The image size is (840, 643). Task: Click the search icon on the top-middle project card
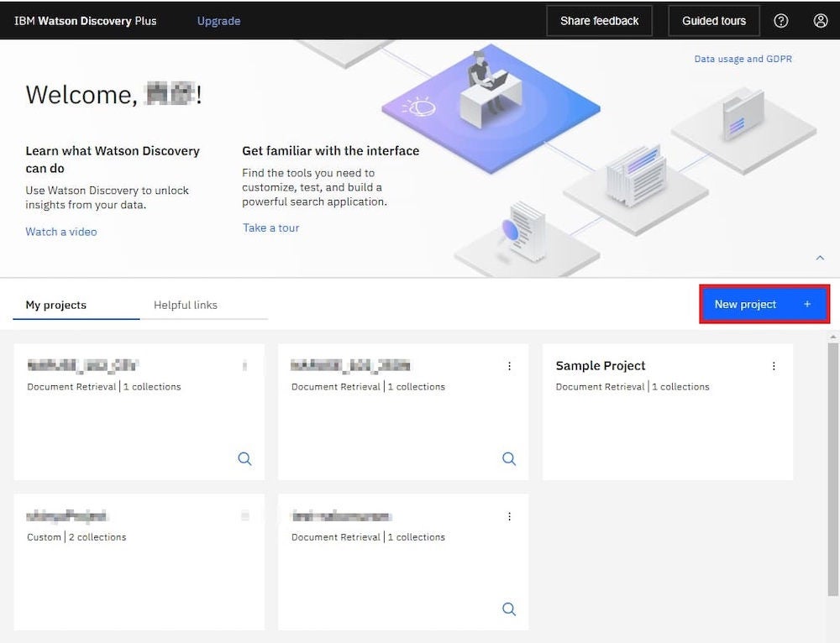click(x=508, y=459)
